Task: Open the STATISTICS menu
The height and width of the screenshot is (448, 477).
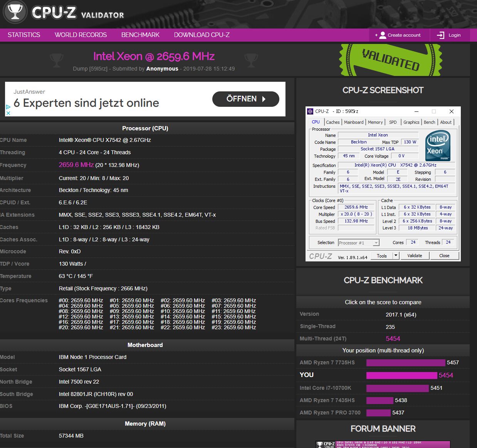Action: (24, 35)
